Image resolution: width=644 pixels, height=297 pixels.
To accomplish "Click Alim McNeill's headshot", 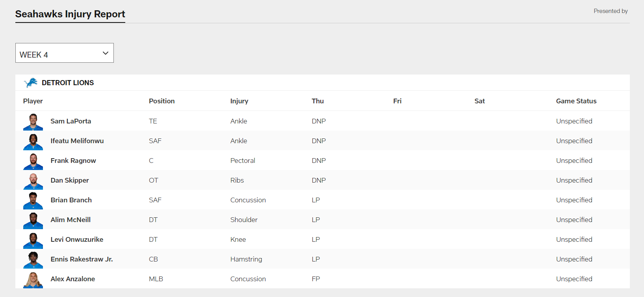I will pos(33,220).
